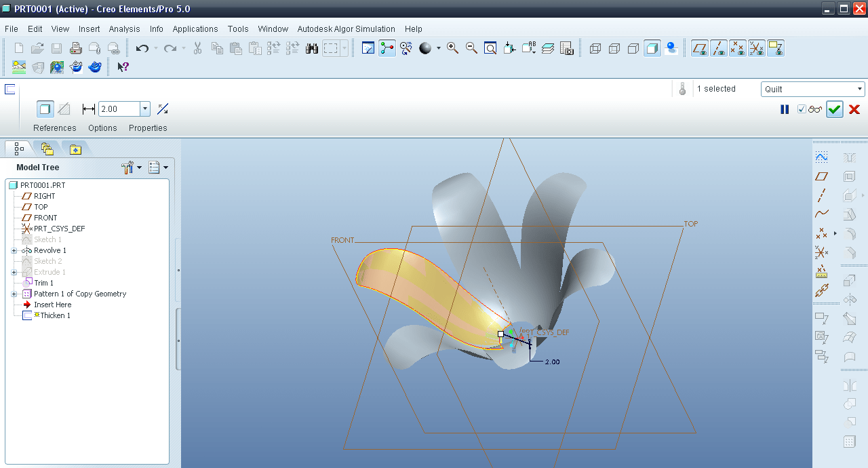This screenshot has width=868, height=468.
Task: Pause the Thicken feature tool
Action: [x=785, y=109]
